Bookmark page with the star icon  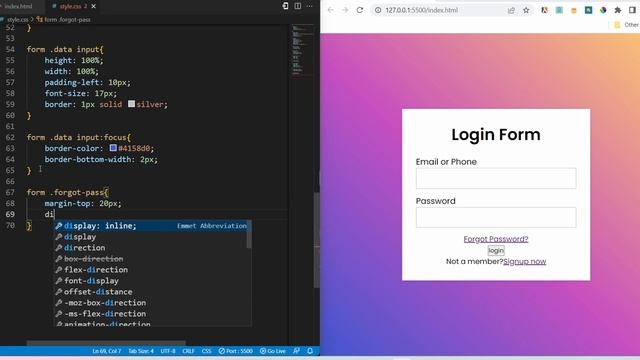526,10
